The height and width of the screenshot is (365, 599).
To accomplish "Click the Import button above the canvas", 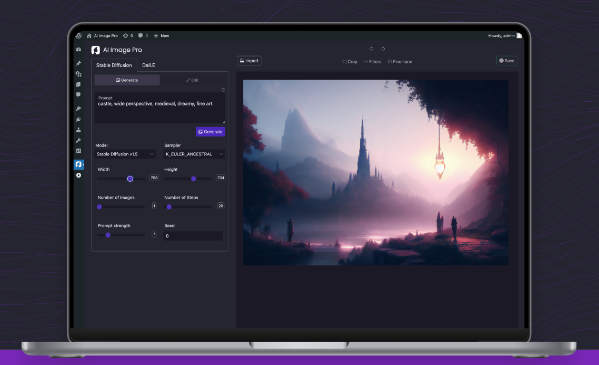I will 249,61.
